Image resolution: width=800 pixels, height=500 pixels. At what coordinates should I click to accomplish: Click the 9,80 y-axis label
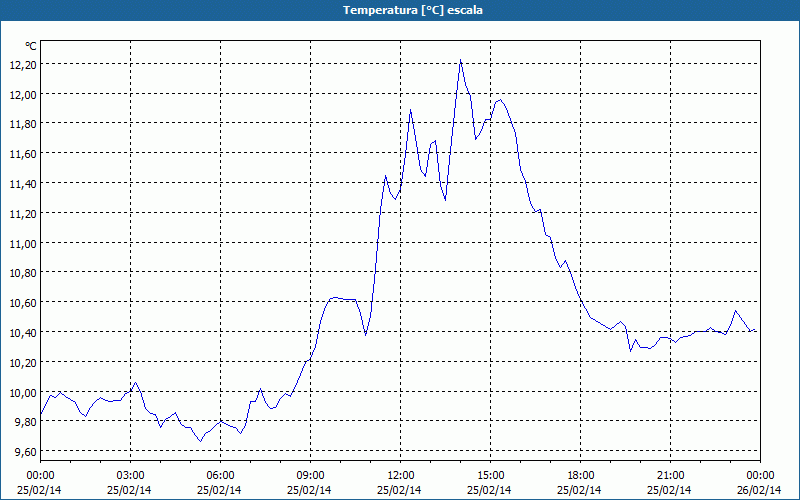(26, 422)
